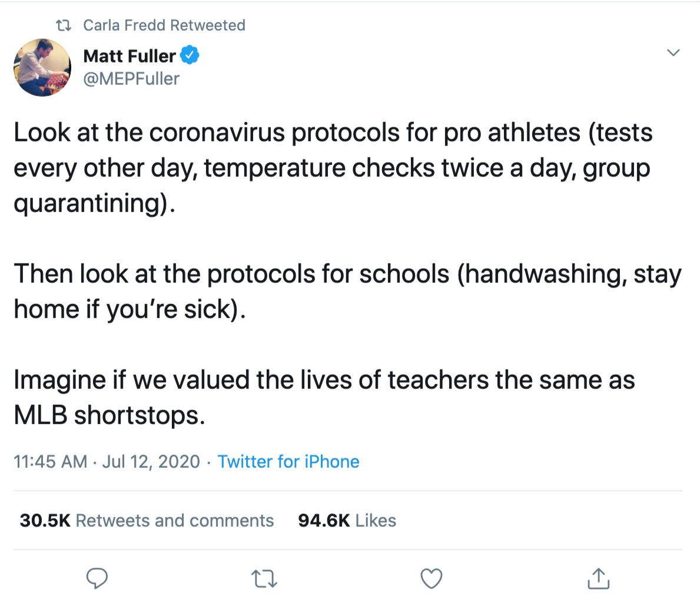The image size is (700, 601).
Task: Open Matt Fuller's profile picture
Action: (x=42, y=68)
